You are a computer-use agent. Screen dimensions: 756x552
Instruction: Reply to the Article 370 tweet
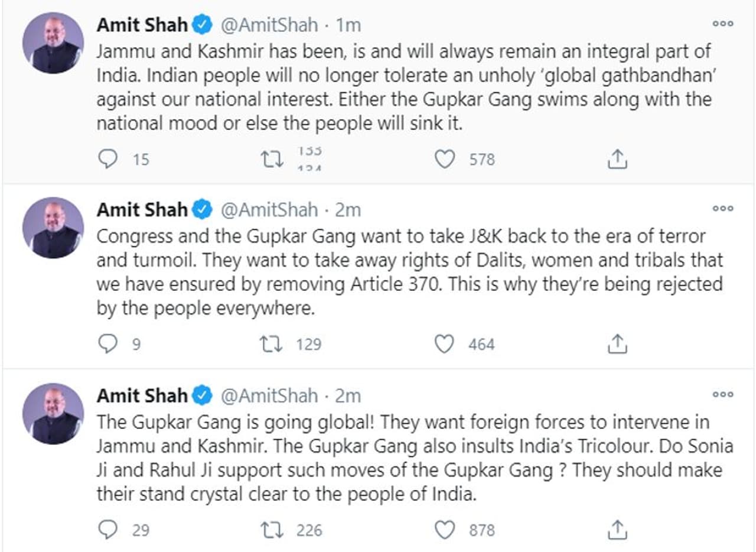tap(107, 344)
